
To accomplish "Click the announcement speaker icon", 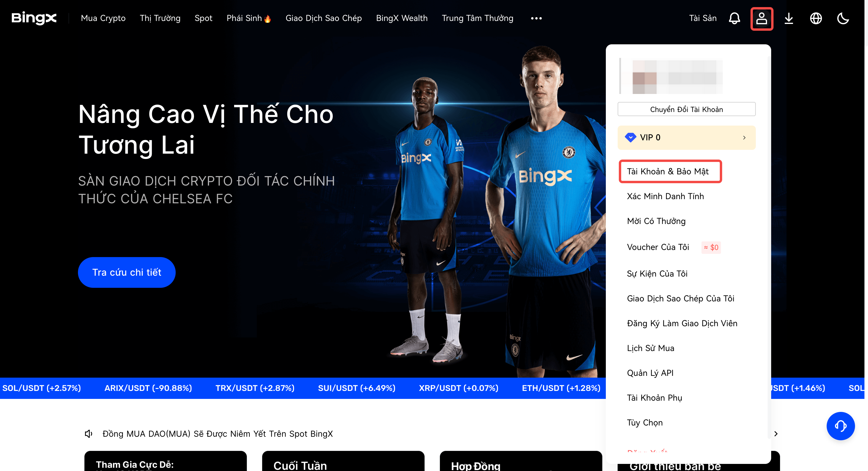I will (x=89, y=433).
